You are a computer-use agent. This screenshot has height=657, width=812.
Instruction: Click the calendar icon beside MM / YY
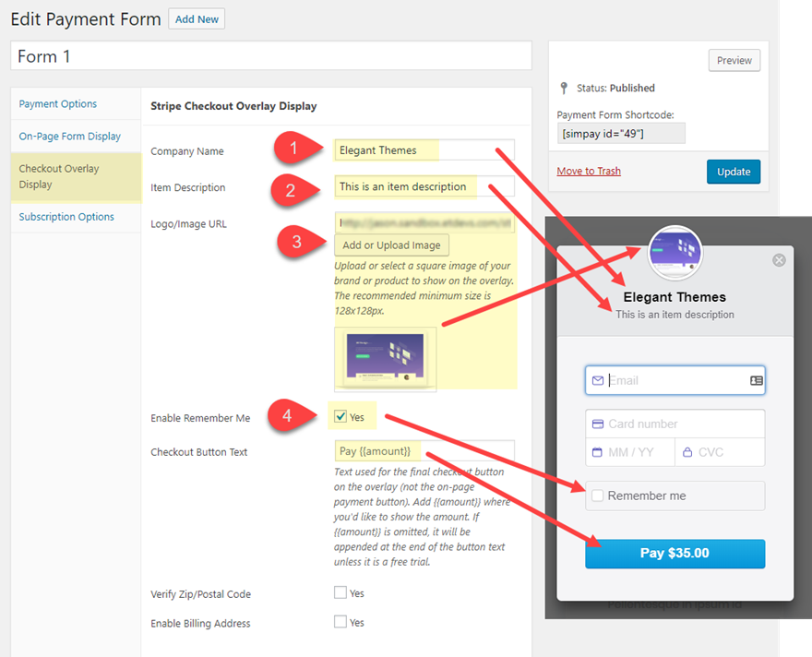pyautogui.click(x=597, y=452)
